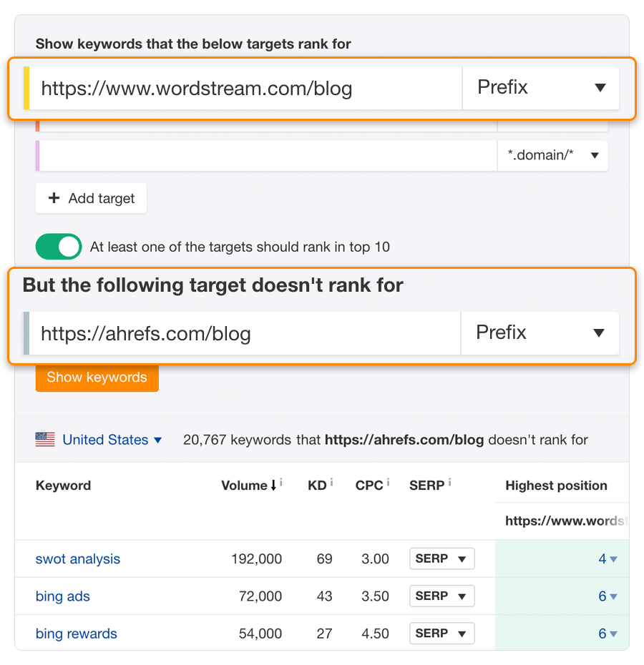644x665 pixels.
Task: Open the United States country selector
Action: click(112, 440)
